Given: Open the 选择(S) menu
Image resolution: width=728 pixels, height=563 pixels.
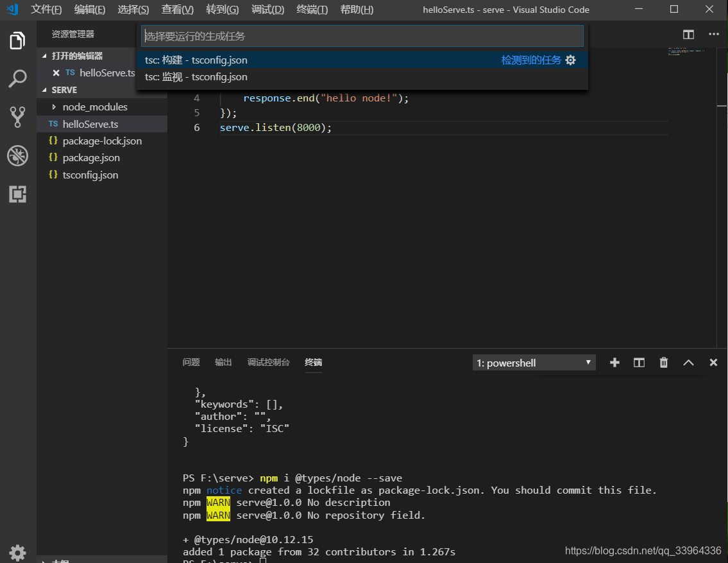Looking at the screenshot, I should coord(133,10).
